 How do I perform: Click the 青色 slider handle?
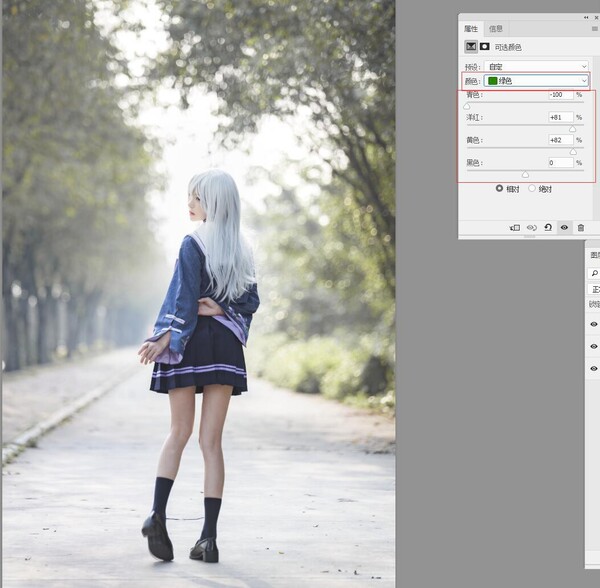(x=467, y=106)
